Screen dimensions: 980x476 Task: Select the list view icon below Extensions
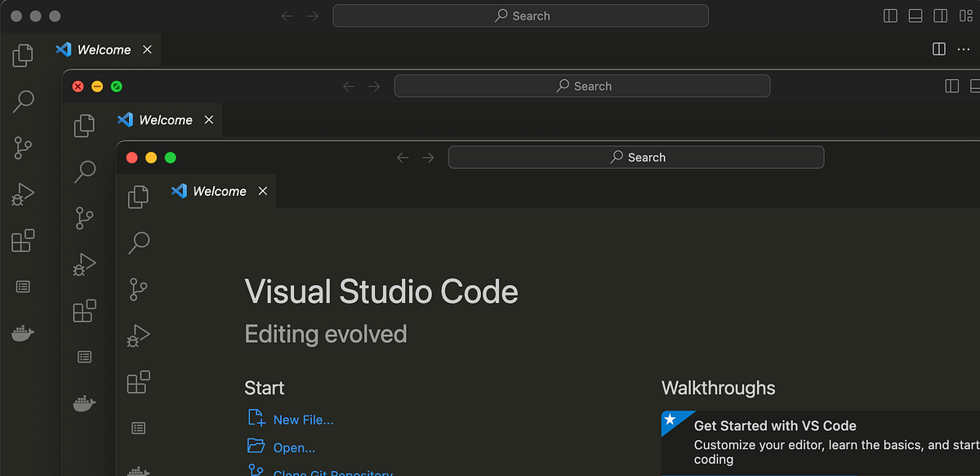[x=139, y=428]
